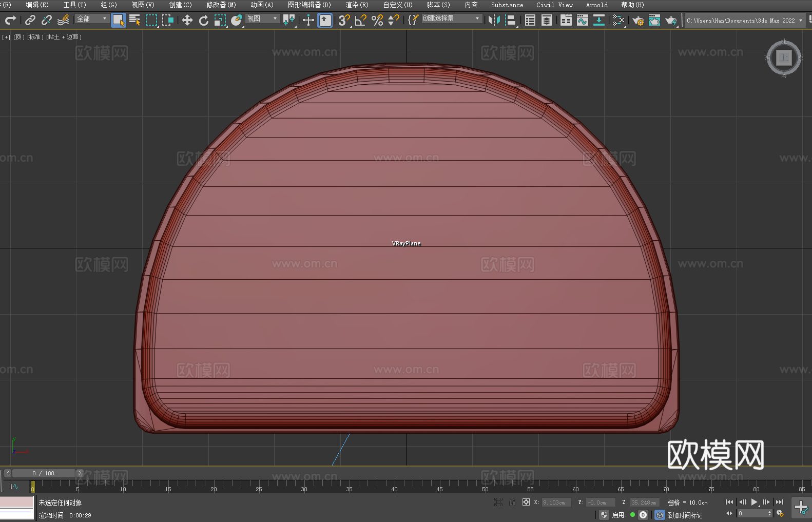Click Select and Manipulate crosshair icon
This screenshot has width=812, height=522.
coord(308,20)
